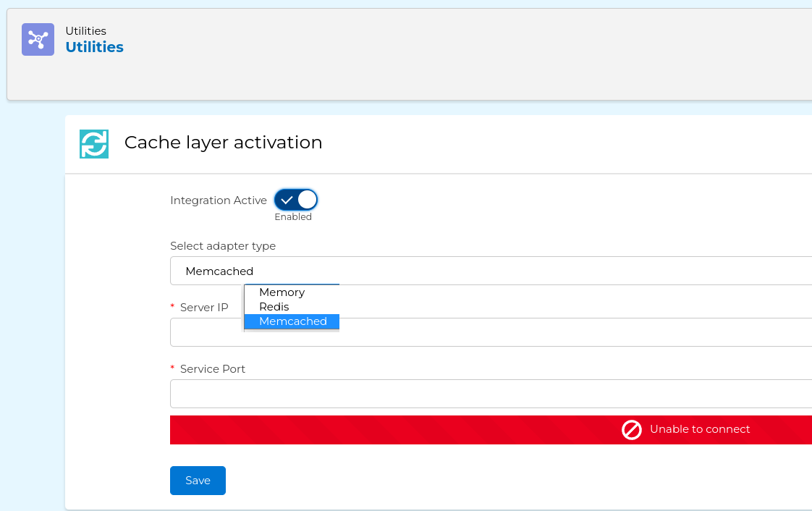Click the Select adapter type label
This screenshot has width=812, height=511.
point(223,246)
